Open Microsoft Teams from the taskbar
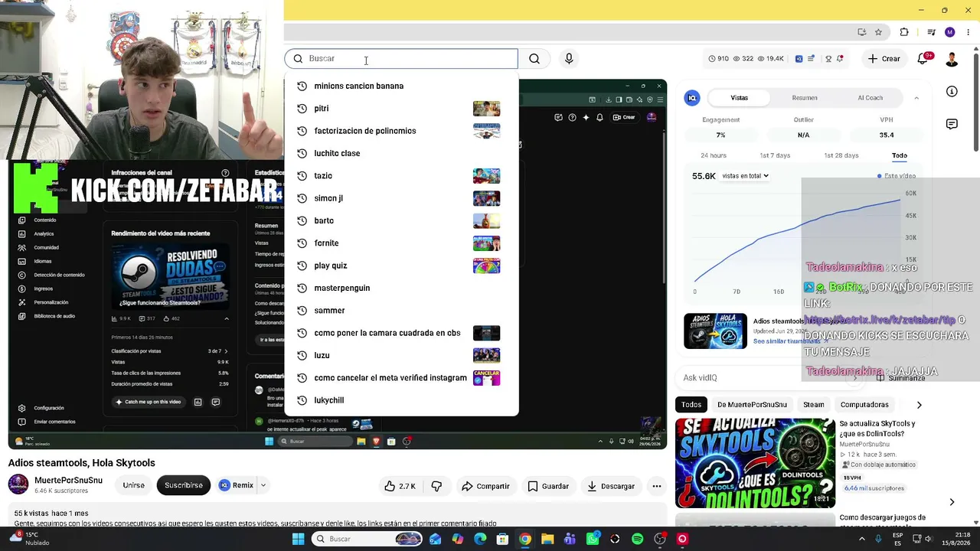 point(570,539)
